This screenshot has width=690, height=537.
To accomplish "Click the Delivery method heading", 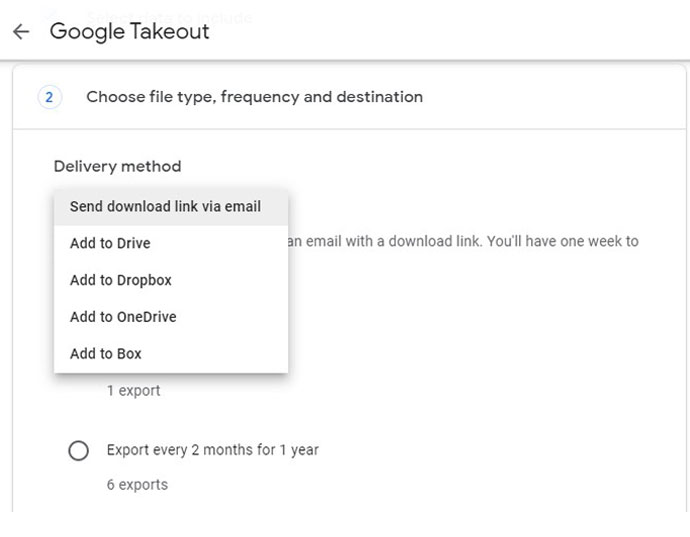I will 117,166.
